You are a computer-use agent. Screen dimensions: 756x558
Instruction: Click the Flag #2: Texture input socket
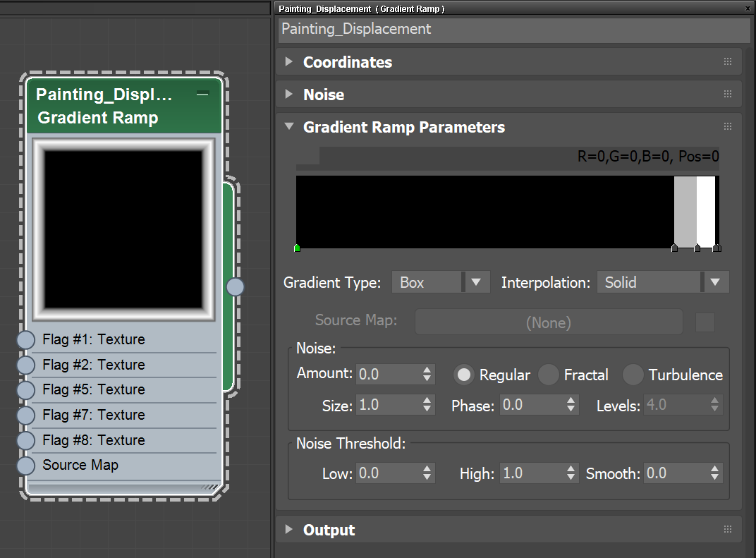[x=25, y=365]
